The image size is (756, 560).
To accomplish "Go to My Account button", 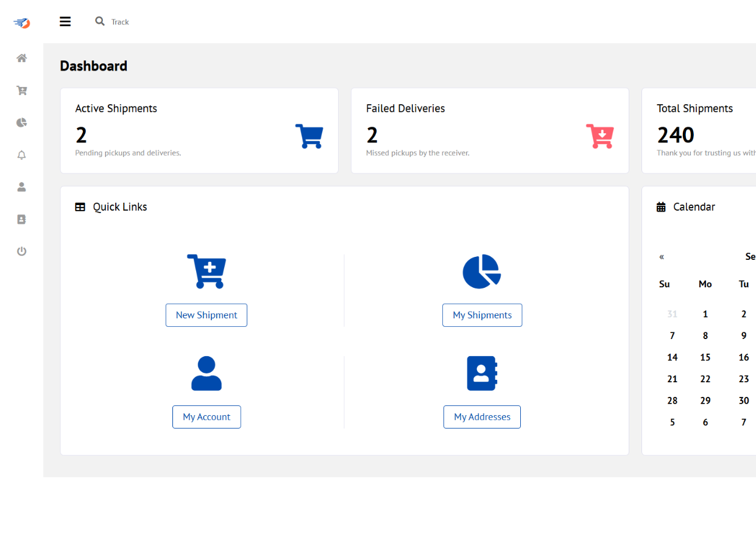I will click(x=207, y=417).
